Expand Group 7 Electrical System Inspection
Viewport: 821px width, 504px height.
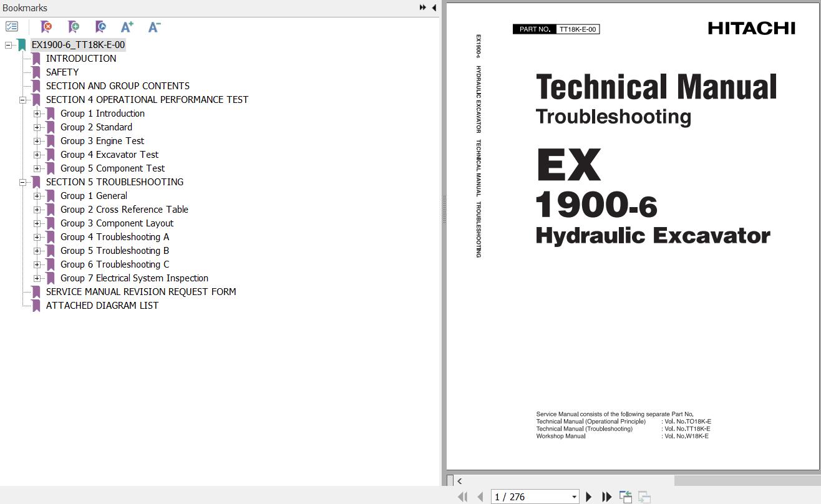pos(37,278)
